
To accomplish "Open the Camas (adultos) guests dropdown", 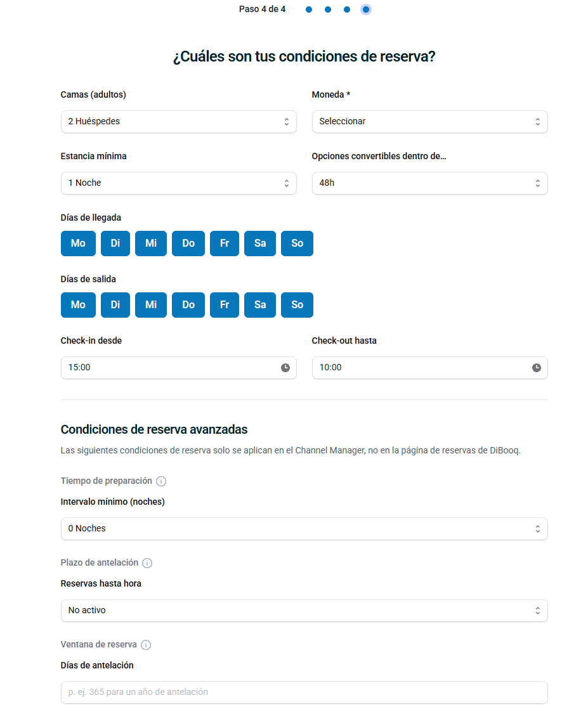I will (x=178, y=121).
